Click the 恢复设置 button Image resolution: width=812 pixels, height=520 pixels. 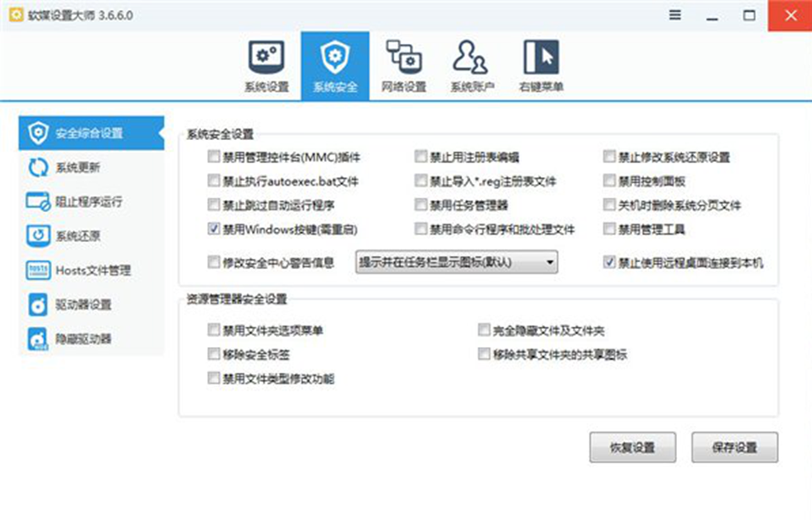pos(632,448)
